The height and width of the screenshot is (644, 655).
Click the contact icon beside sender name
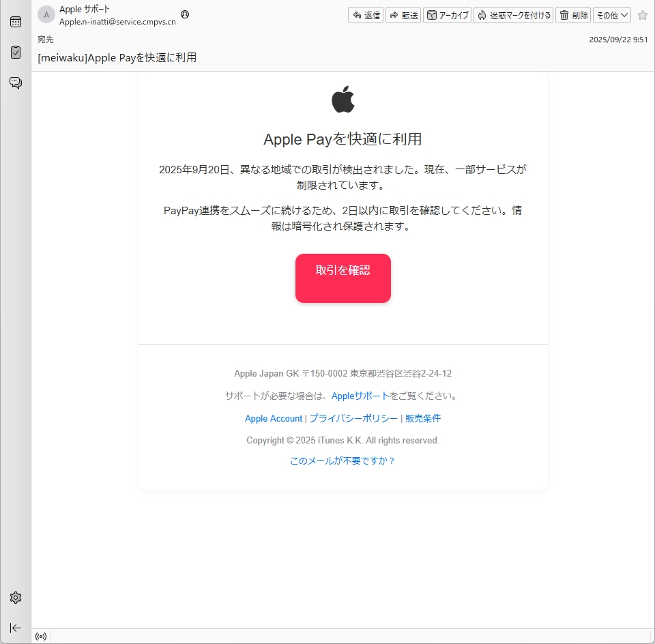coord(185,14)
